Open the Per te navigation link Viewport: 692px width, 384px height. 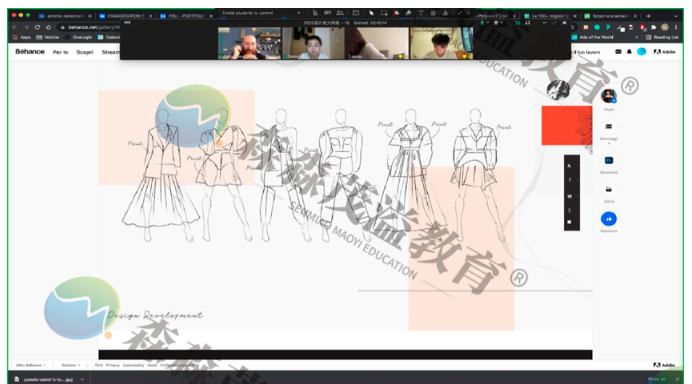pos(60,52)
